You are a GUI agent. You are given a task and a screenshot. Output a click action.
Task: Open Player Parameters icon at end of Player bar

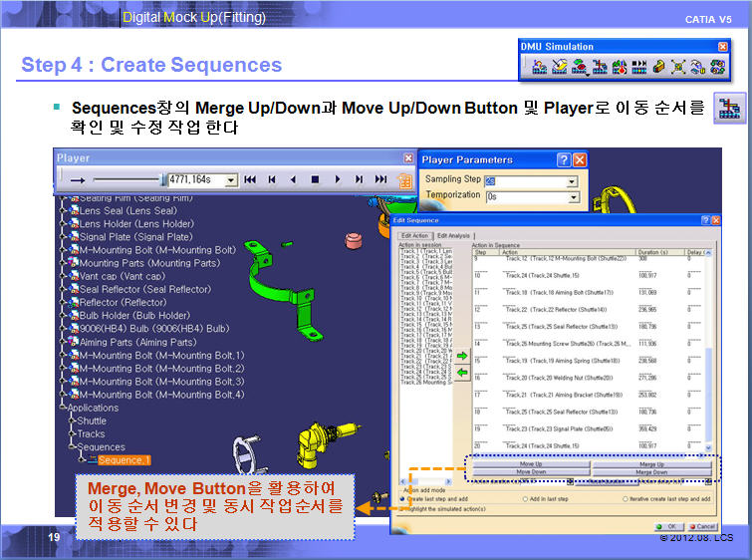(405, 180)
